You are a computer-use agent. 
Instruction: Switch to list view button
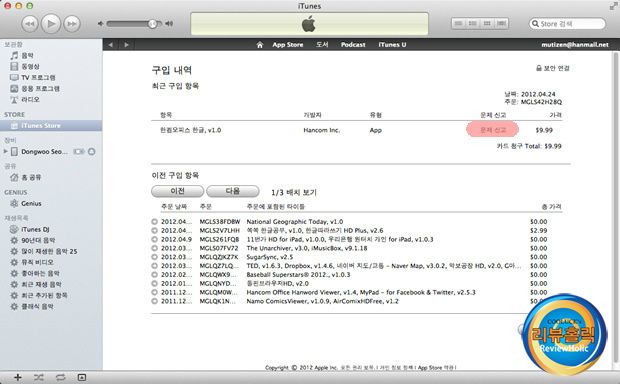459,24
